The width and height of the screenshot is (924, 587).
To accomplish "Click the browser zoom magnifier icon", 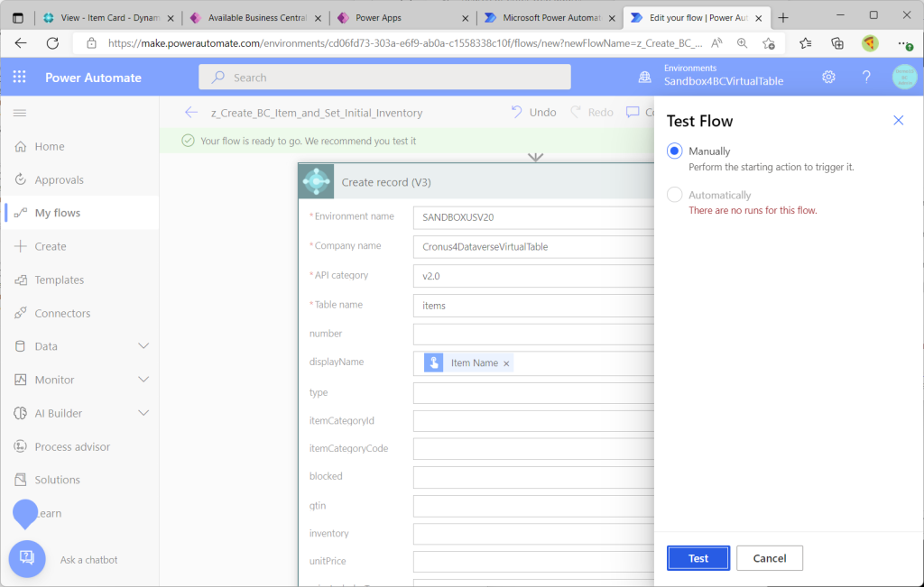I will click(742, 43).
